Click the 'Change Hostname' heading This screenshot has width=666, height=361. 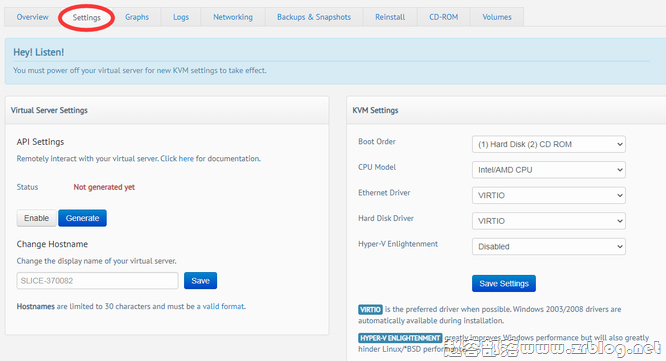[52, 244]
